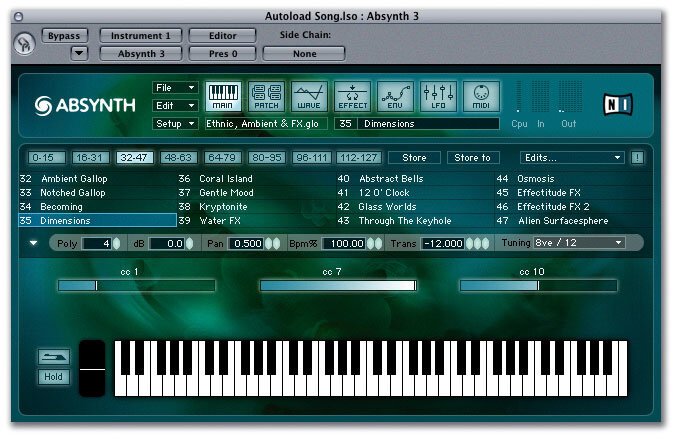The image size is (673, 435).
Task: Click the Absynth swirl logo
Action: (x=43, y=106)
